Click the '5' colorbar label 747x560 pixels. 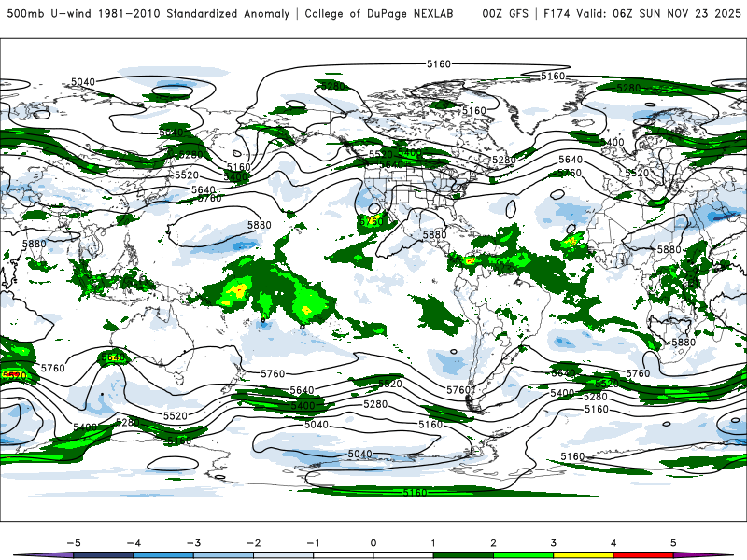pyautogui.click(x=673, y=543)
